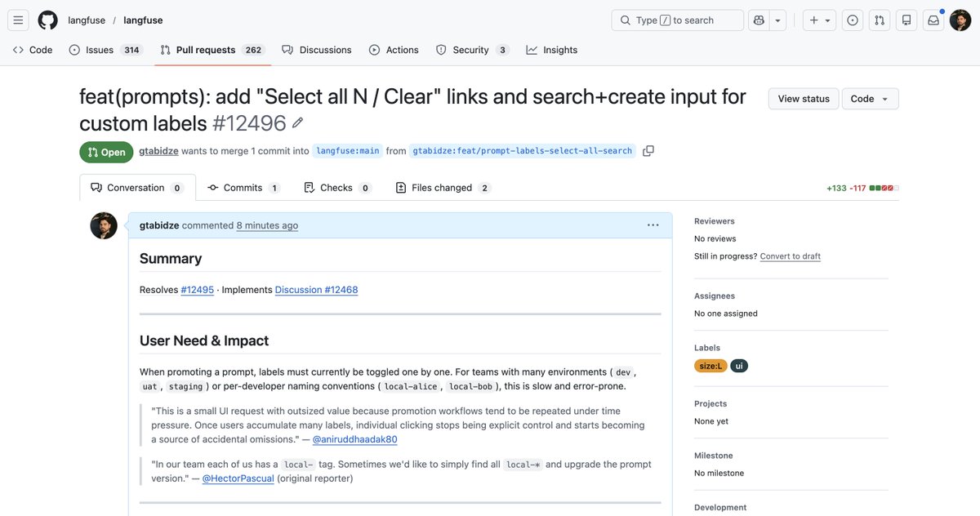
Task: Click the User Need & Impact heading
Action: tap(204, 340)
